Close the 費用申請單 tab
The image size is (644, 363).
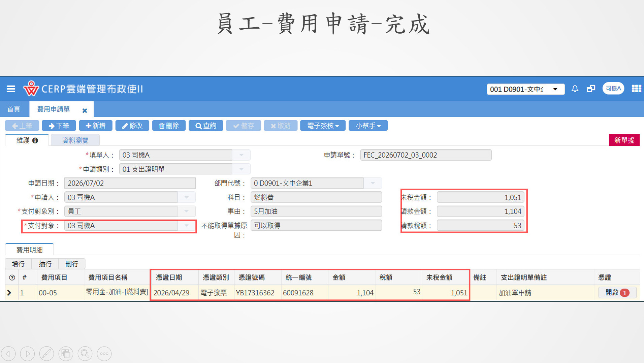(x=85, y=110)
